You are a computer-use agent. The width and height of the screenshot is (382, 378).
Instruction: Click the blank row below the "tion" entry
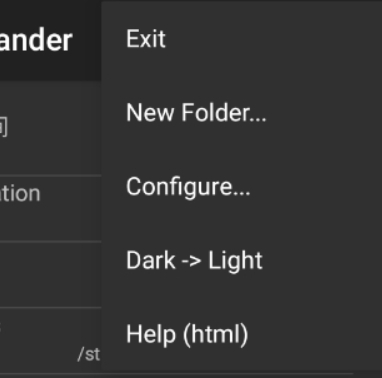pos(51,274)
